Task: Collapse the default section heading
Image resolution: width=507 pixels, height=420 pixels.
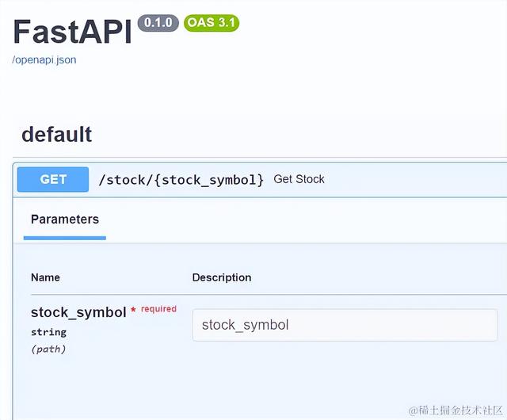Action: [x=57, y=135]
